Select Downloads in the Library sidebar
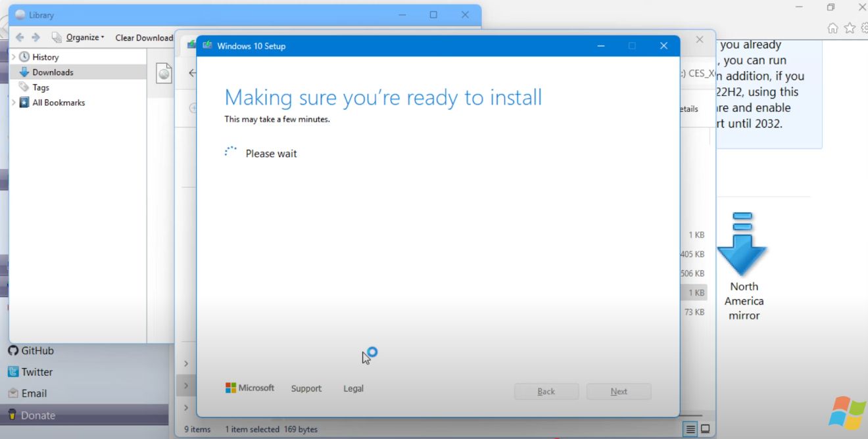Screen dimensions: 868x439 pyautogui.click(x=53, y=72)
